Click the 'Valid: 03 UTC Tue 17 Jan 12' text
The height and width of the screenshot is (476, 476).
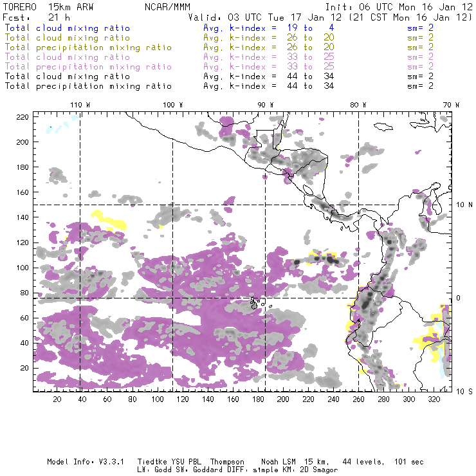265,17
